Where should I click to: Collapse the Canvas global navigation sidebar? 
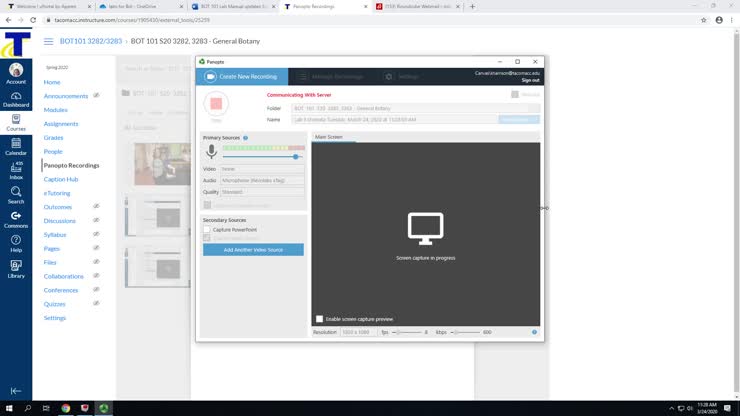click(16, 391)
